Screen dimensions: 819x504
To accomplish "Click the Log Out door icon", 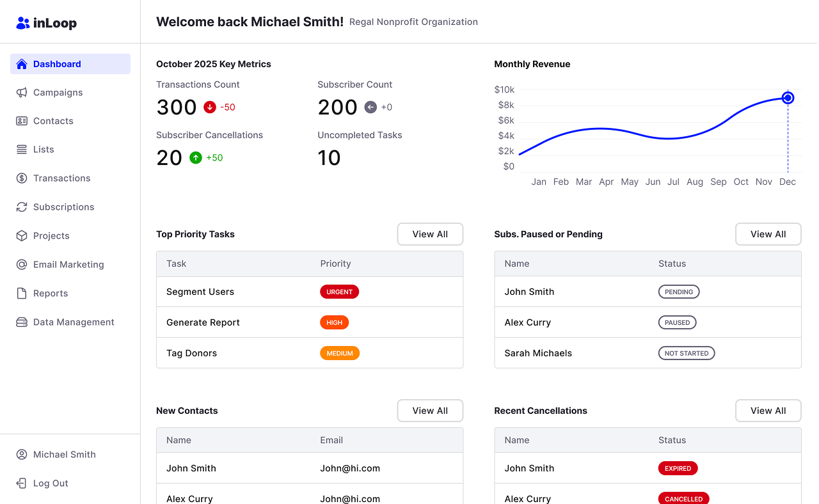I will (x=22, y=484).
